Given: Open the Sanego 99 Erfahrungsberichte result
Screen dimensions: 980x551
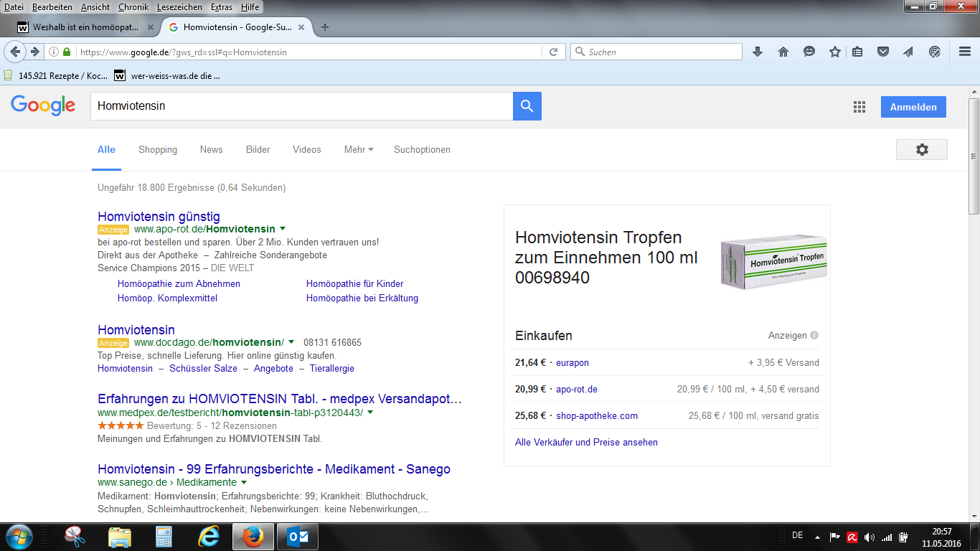Looking at the screenshot, I should pos(274,468).
